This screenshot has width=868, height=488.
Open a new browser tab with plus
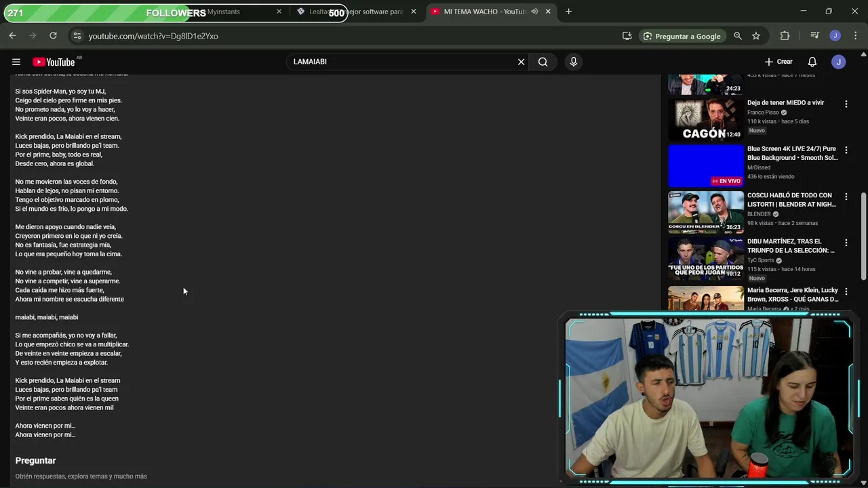pyautogui.click(x=568, y=12)
